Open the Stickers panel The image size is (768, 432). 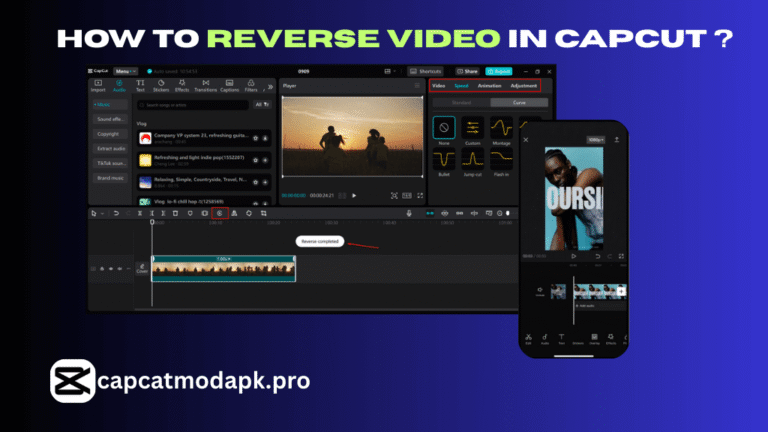point(161,86)
